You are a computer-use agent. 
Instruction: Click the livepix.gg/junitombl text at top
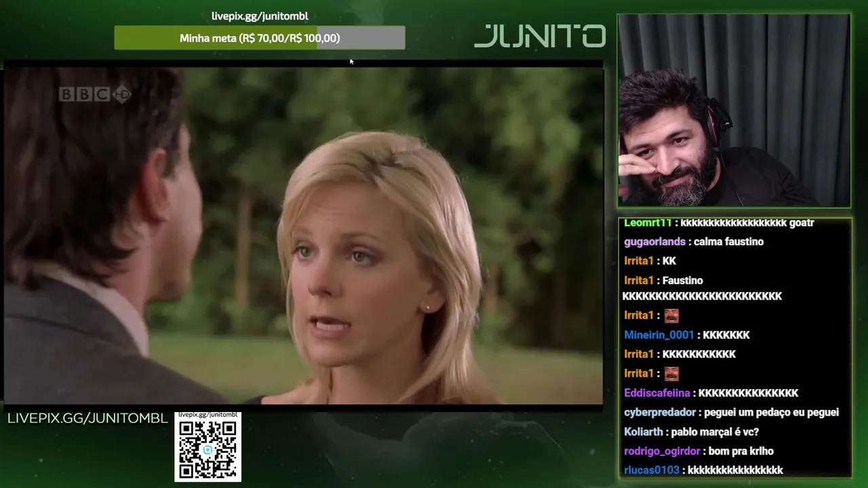coord(260,16)
